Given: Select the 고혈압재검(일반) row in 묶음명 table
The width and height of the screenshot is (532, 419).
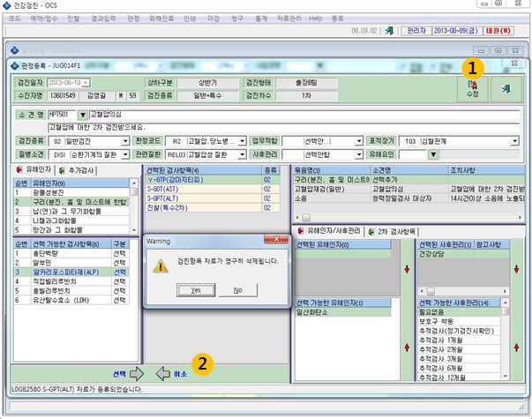Looking at the screenshot, I should [408, 189].
